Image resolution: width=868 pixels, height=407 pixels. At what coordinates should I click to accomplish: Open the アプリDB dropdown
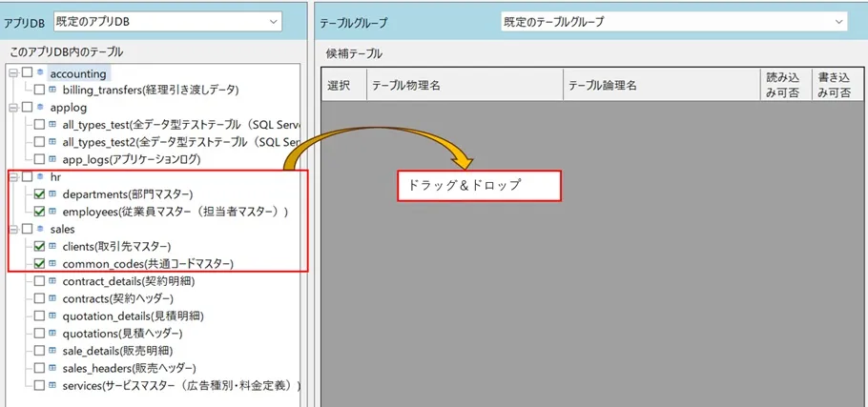[168, 22]
